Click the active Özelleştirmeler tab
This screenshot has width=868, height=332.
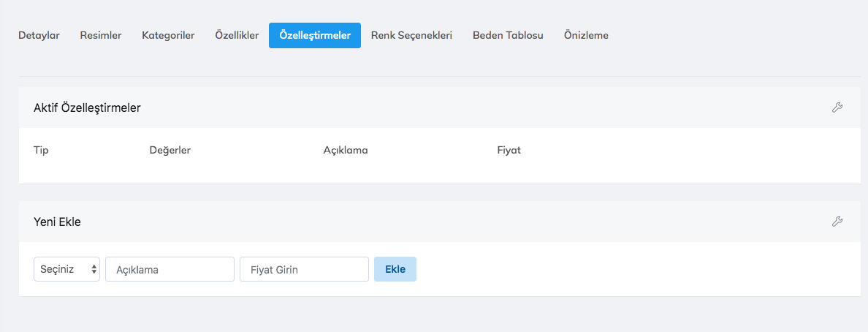point(315,35)
